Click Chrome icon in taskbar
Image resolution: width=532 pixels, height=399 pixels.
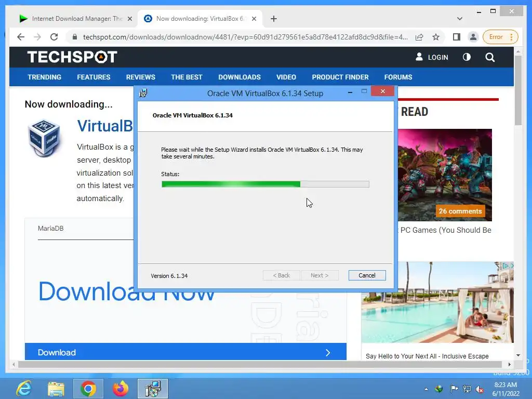click(x=88, y=389)
